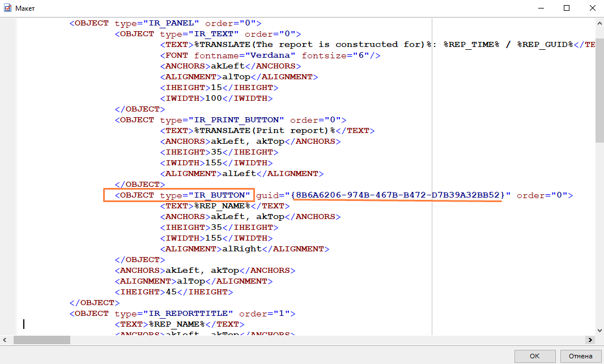Click the vertical scrollbar up arrow

(599, 22)
